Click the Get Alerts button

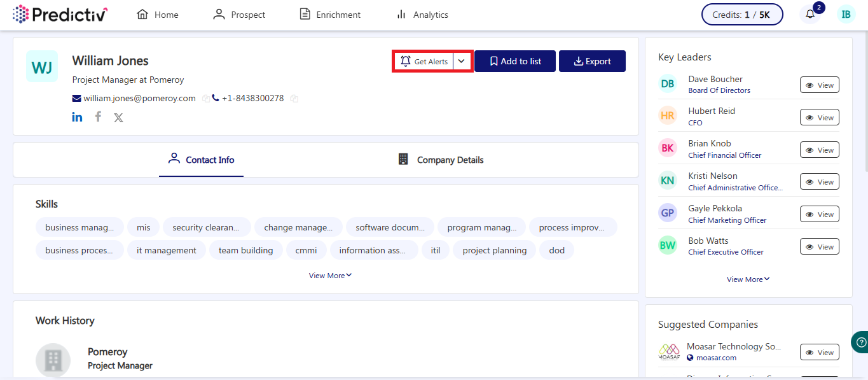tap(424, 61)
